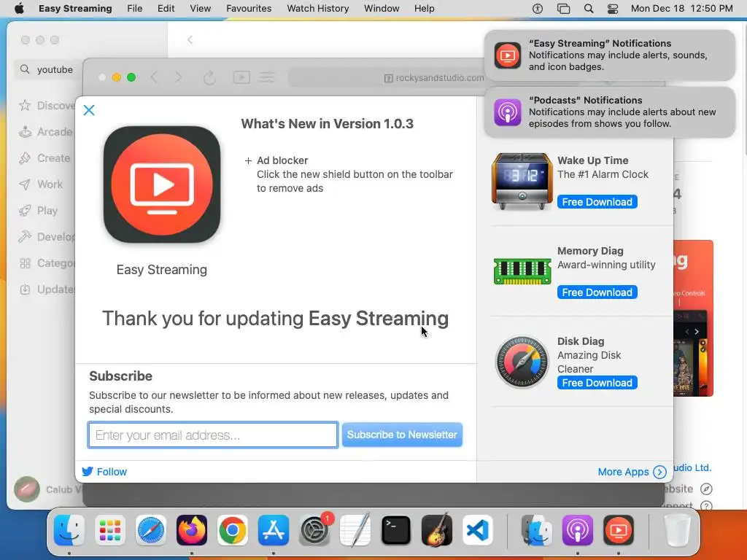
Task: Click the video player toolbar icon
Action: [x=241, y=77]
